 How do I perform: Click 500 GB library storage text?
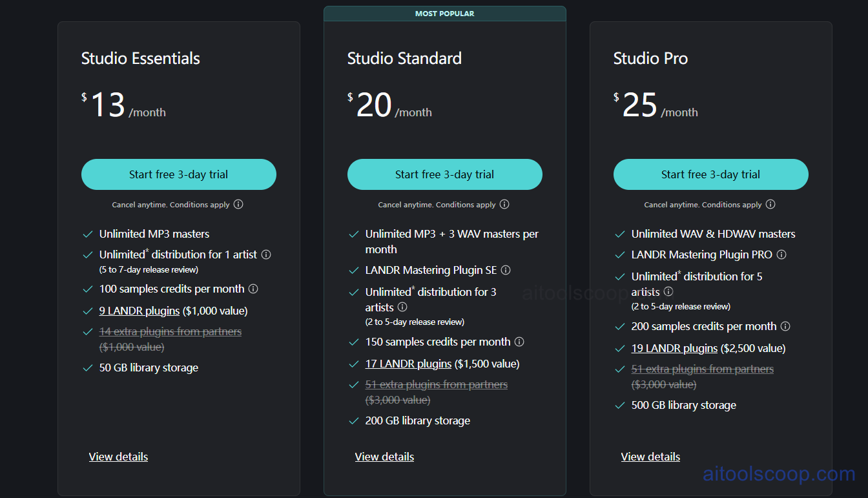point(684,405)
